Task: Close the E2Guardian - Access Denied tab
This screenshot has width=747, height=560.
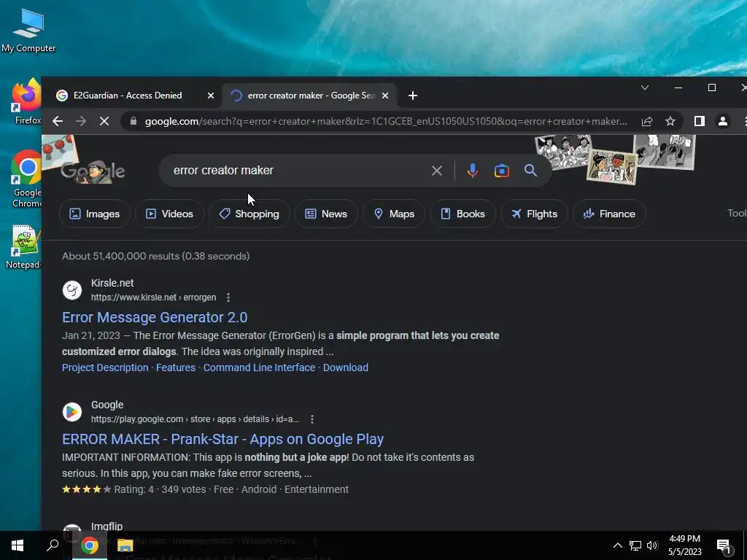Action: 211,96
